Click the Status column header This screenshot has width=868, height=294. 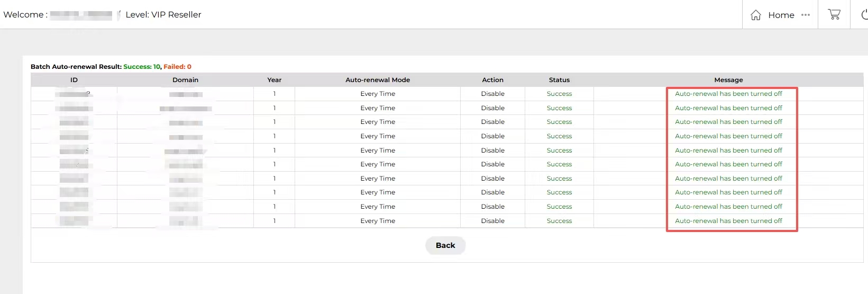(559, 80)
